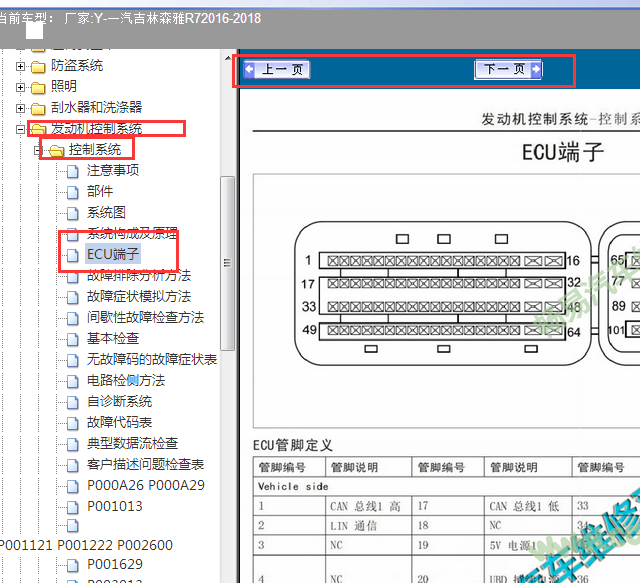Open the 无故障码的故障症状表 page
The image size is (640, 583).
(x=152, y=360)
